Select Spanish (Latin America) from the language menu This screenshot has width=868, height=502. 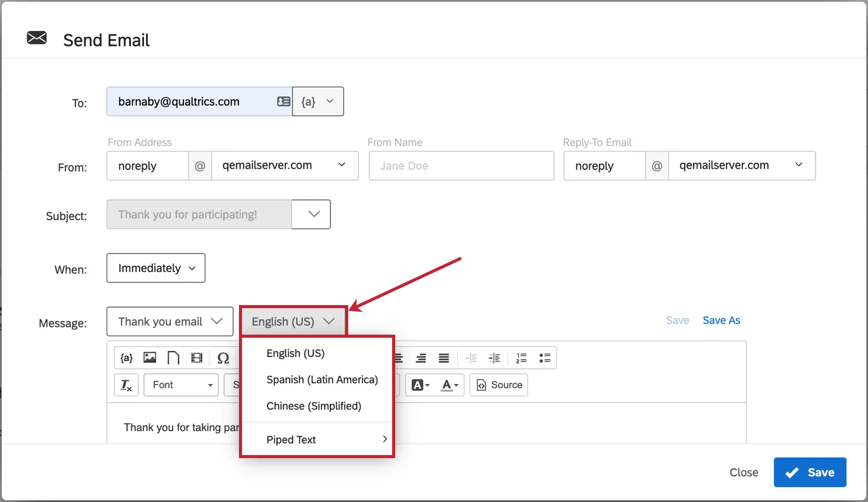point(322,380)
